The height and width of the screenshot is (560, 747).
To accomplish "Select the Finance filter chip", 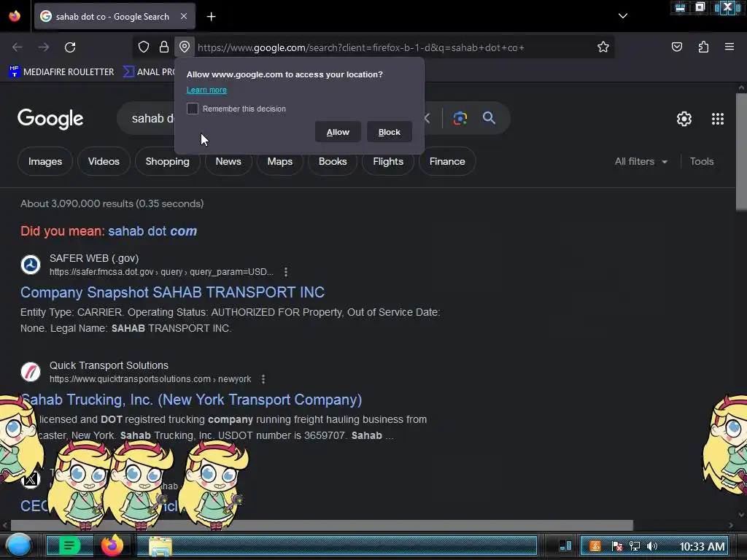I will pos(447,161).
